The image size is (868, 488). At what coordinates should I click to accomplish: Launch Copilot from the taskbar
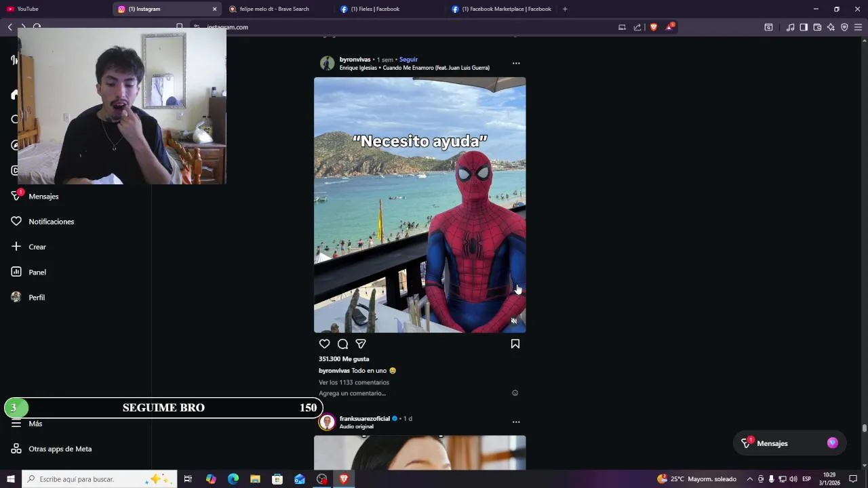211,479
